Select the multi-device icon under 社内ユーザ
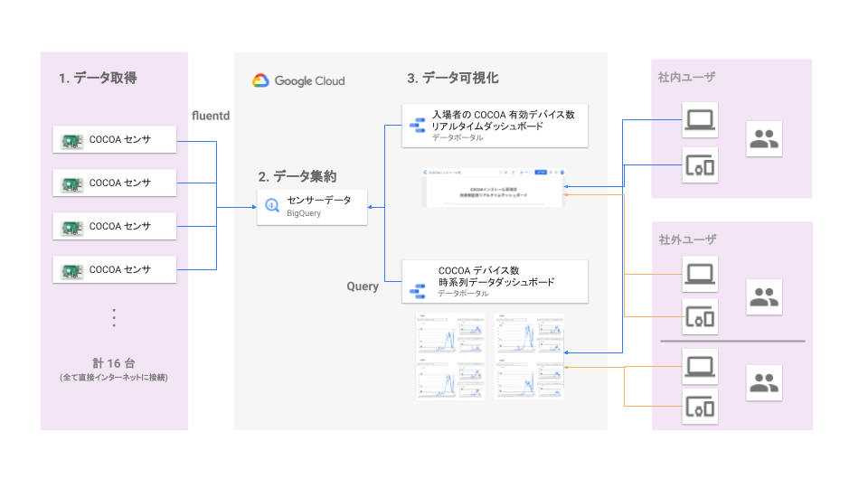The image size is (868, 488). tap(700, 165)
